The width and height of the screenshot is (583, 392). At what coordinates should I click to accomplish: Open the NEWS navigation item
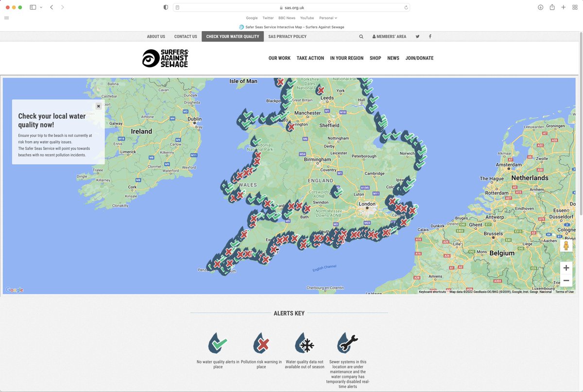(393, 58)
